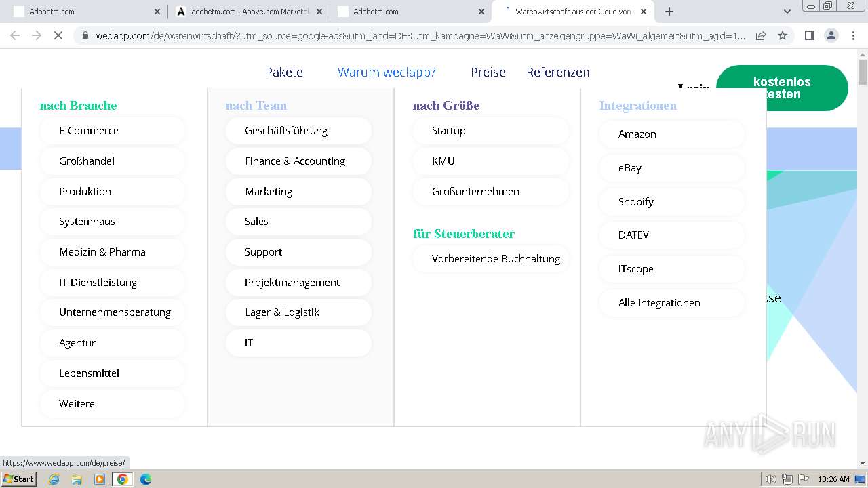Screen dimensions: 868x488
Task: View Alle Integrationen
Action: pyautogui.click(x=672, y=303)
